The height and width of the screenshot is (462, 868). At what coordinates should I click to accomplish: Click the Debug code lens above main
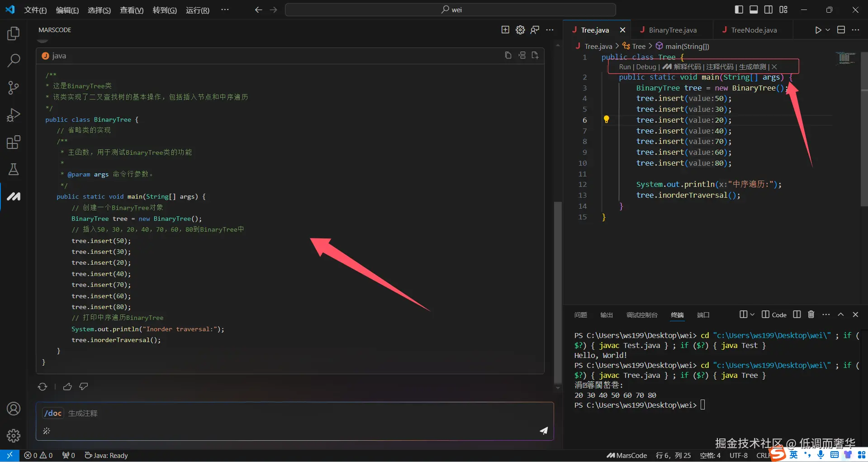[x=646, y=67]
